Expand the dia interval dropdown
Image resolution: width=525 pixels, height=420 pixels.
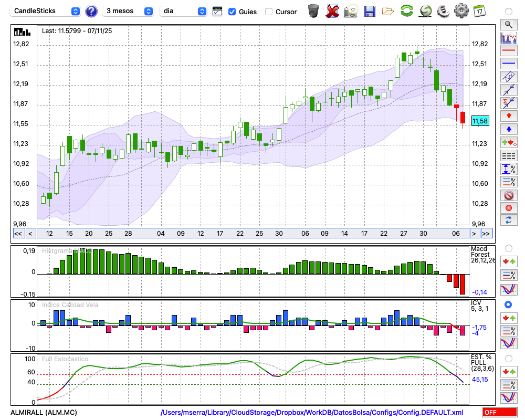[183, 11]
